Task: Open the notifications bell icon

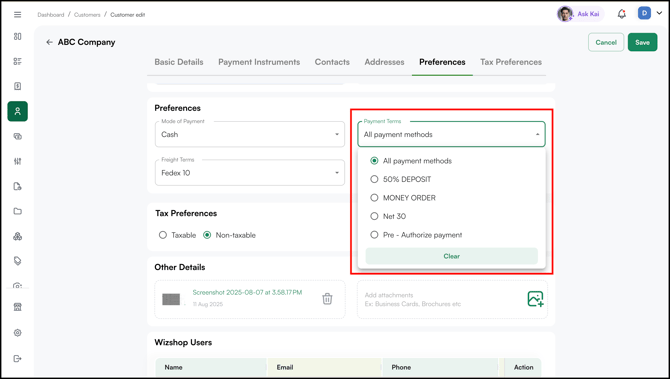Action: tap(622, 14)
